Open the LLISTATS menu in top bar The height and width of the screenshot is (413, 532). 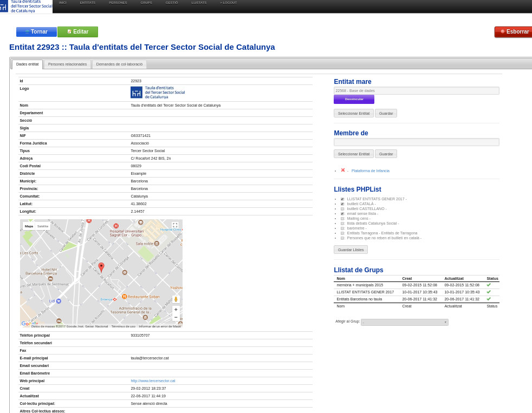pos(199,3)
